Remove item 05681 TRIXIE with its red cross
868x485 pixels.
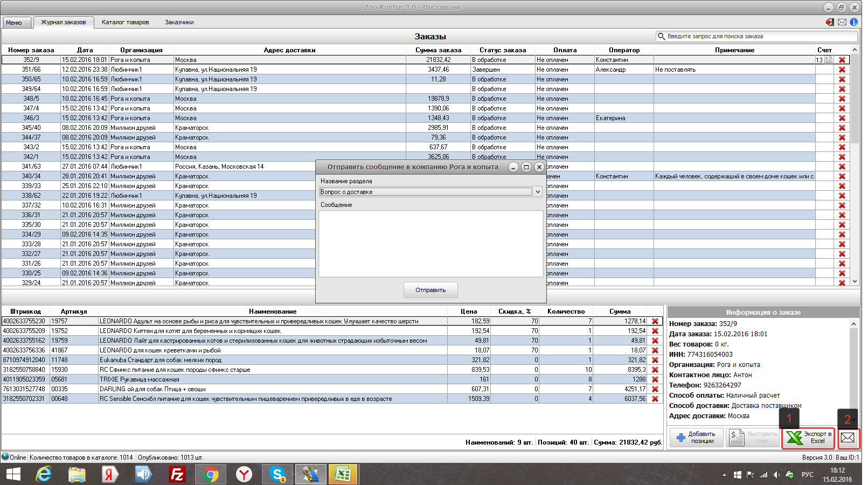point(655,379)
